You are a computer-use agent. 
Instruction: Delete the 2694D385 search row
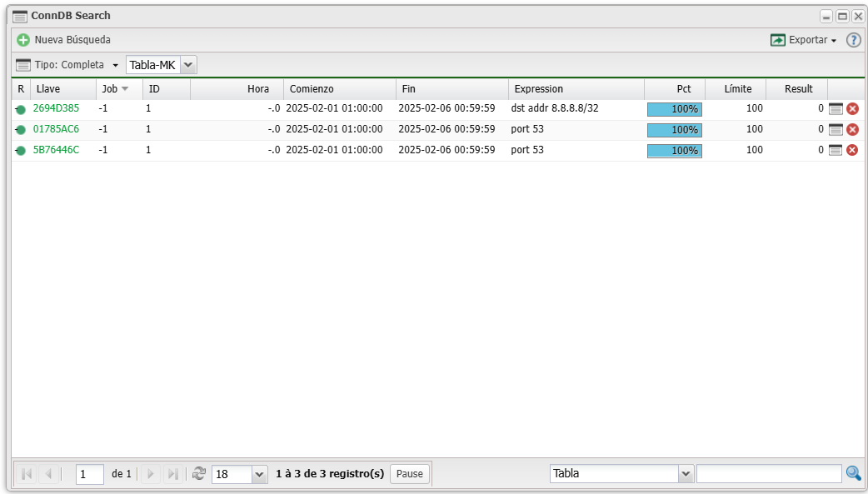tap(852, 109)
